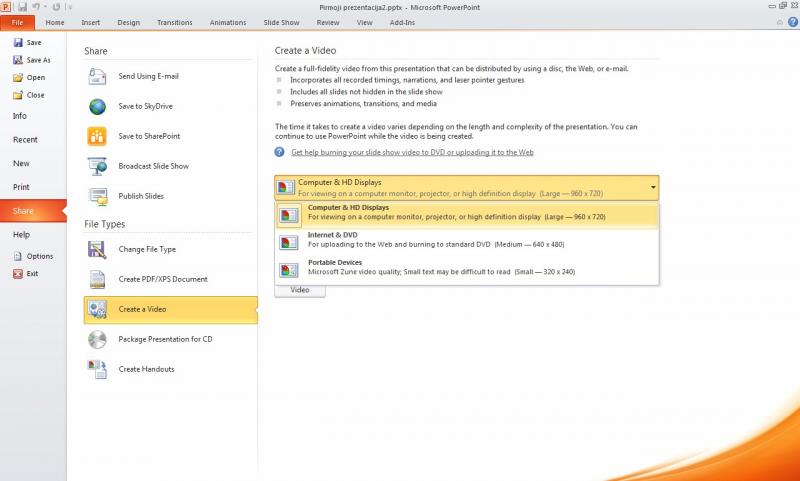Click the Save icon in quick access toolbar
The image size is (800, 481).
[22, 7]
